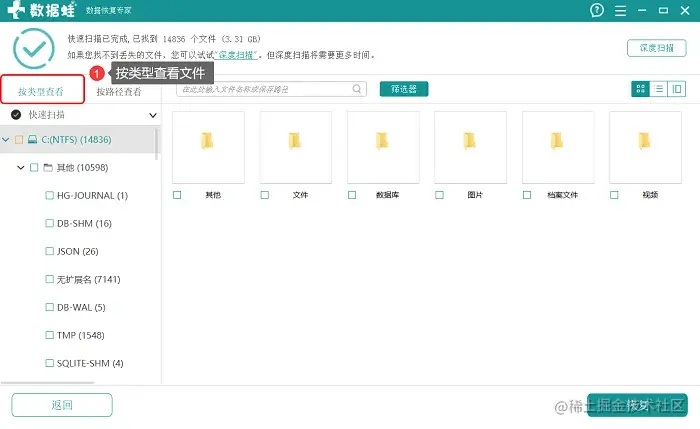This screenshot has height=429, width=700.
Task: Tick the TMP (1548) checkbox
Action: 50,335
